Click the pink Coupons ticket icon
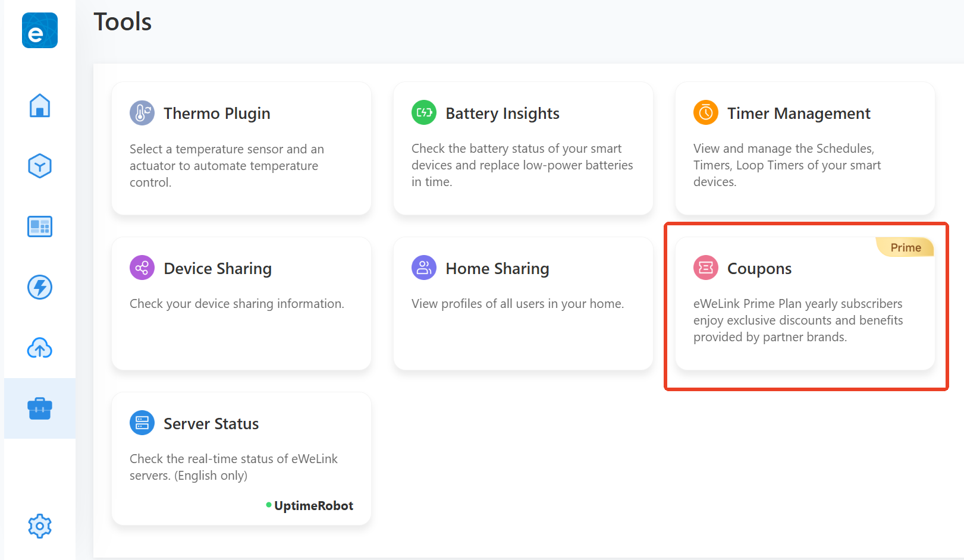 coord(705,268)
